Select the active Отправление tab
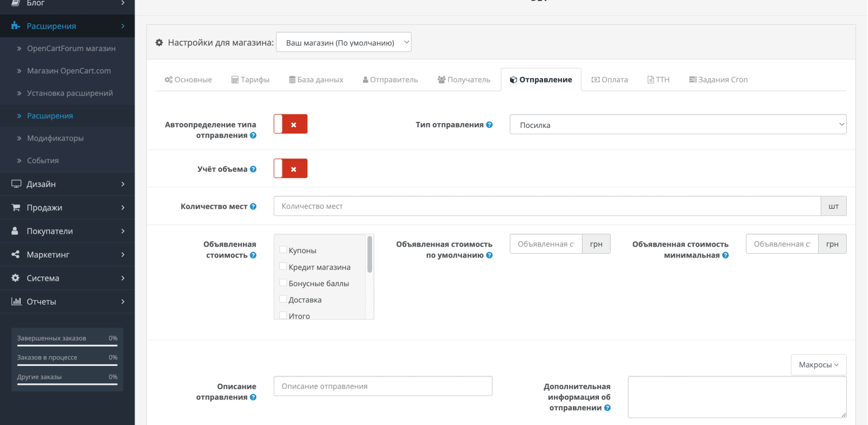868x425 pixels. point(541,80)
